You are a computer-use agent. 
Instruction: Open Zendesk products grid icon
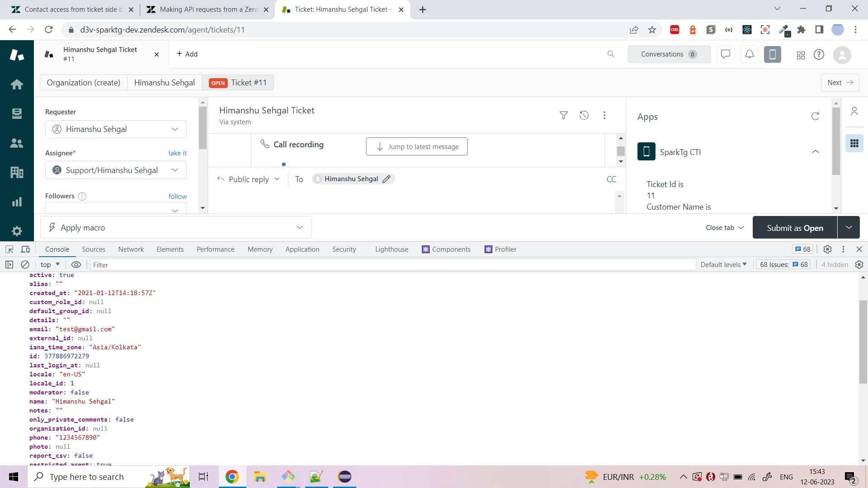pos(800,55)
